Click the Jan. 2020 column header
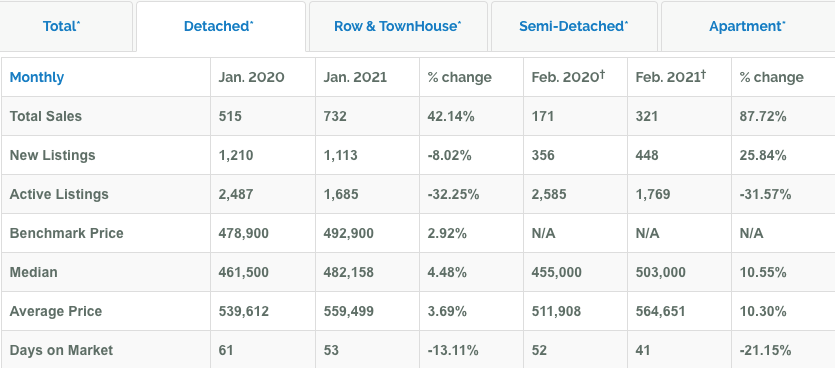The image size is (835, 368). (251, 77)
